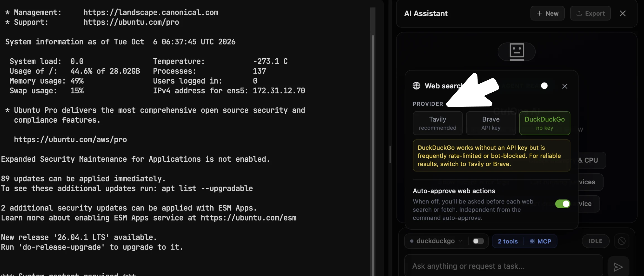Click the robot face assistant icon
Screen dimensions: 644x276
517,52
